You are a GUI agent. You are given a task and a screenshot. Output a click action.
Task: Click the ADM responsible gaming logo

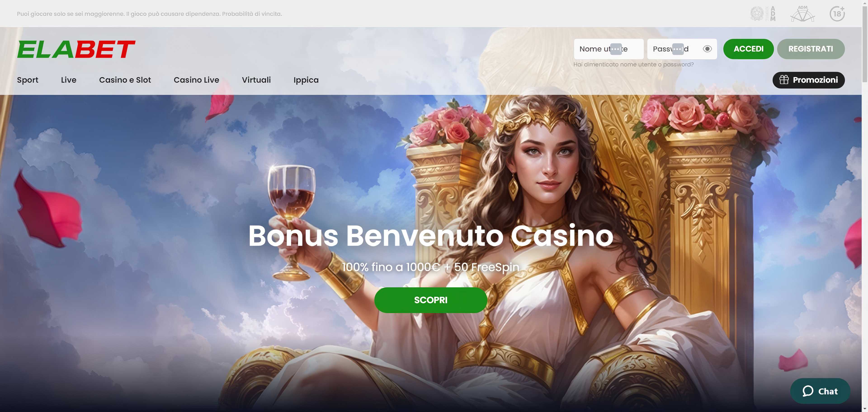click(803, 14)
